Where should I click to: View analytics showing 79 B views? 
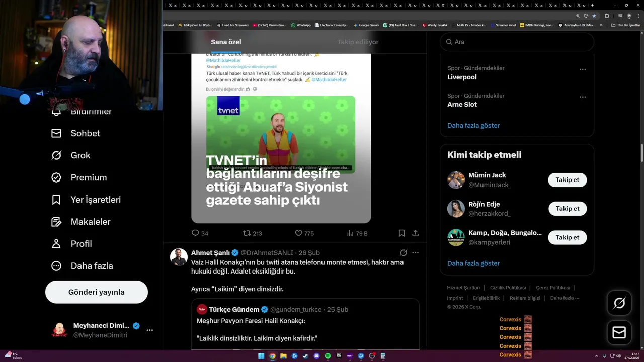tap(357, 233)
